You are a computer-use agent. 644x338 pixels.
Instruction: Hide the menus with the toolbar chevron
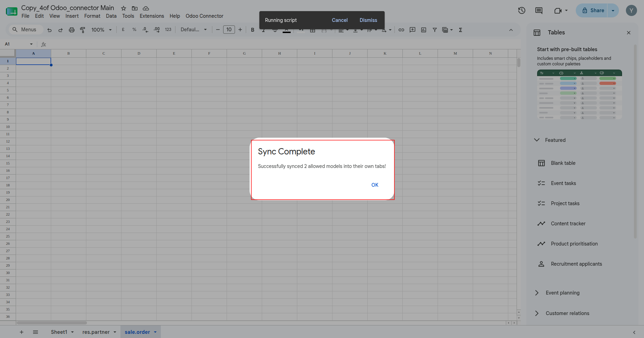tap(511, 30)
